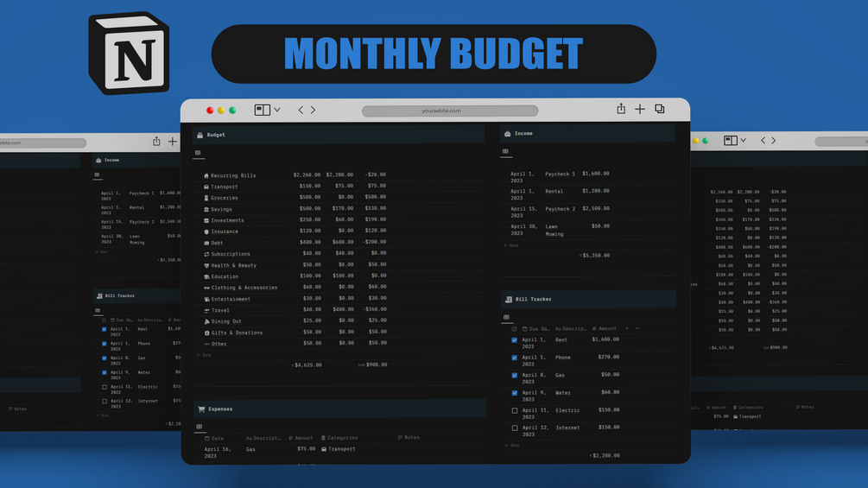This screenshot has height=488, width=868.
Task: Click the Investments category icon
Action: [x=206, y=220]
